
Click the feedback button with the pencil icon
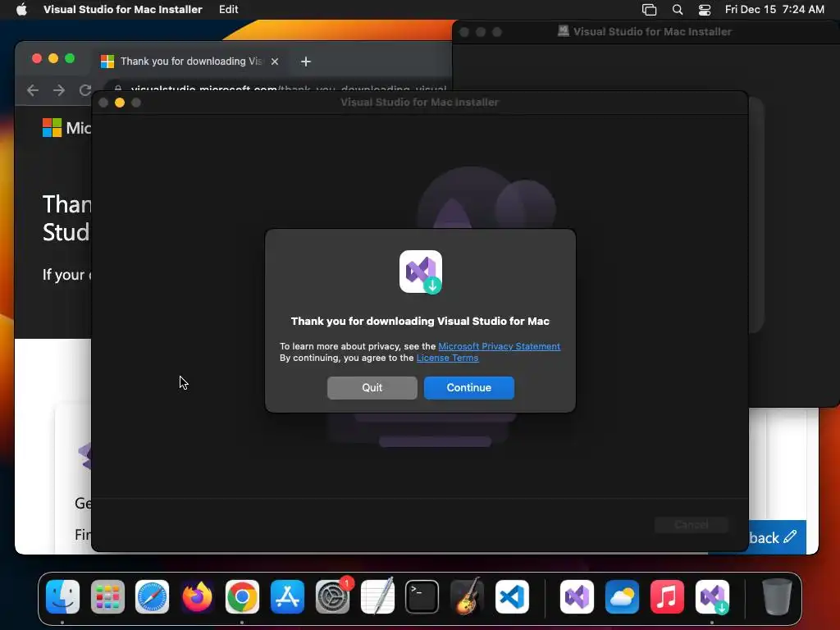772,537
